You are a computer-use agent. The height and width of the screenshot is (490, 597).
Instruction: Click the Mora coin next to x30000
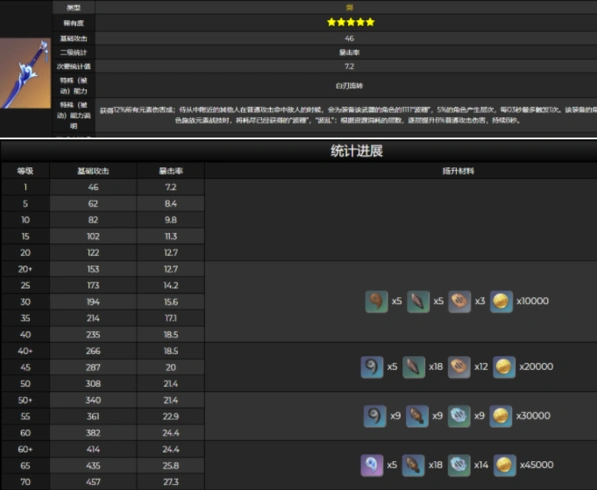500,416
